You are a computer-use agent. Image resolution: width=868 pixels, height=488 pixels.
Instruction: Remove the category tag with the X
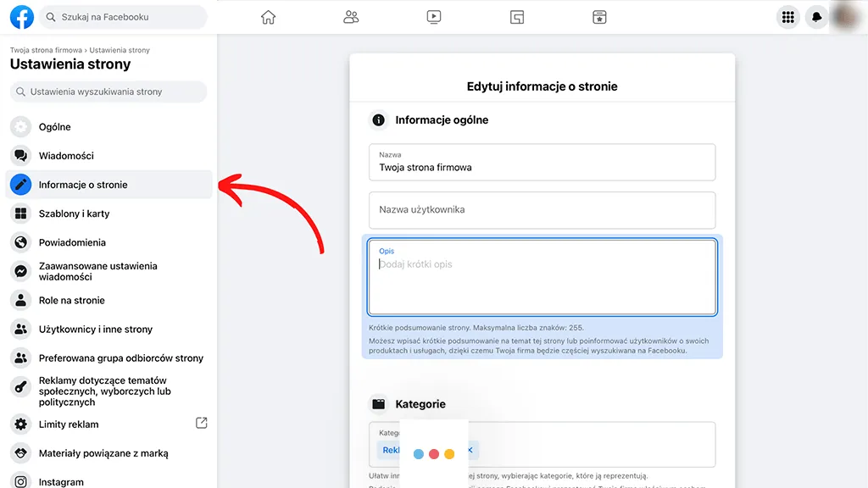click(x=471, y=450)
